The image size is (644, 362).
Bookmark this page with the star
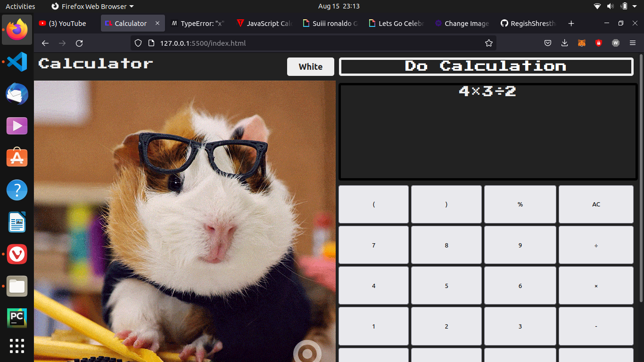[489, 43]
